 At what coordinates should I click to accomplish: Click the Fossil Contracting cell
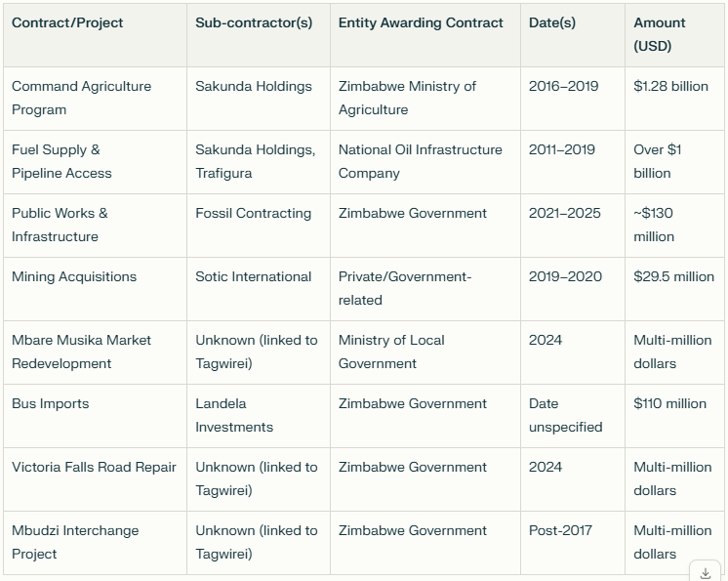253,213
